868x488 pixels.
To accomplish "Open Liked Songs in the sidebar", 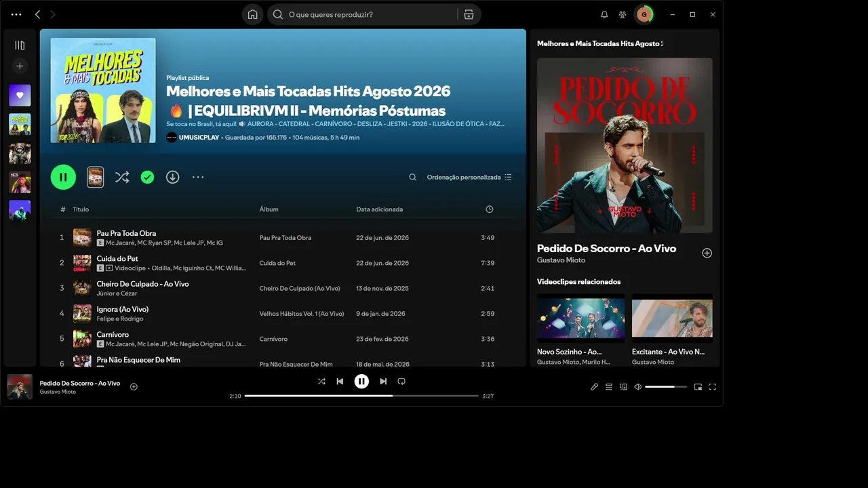I will pyautogui.click(x=20, y=96).
